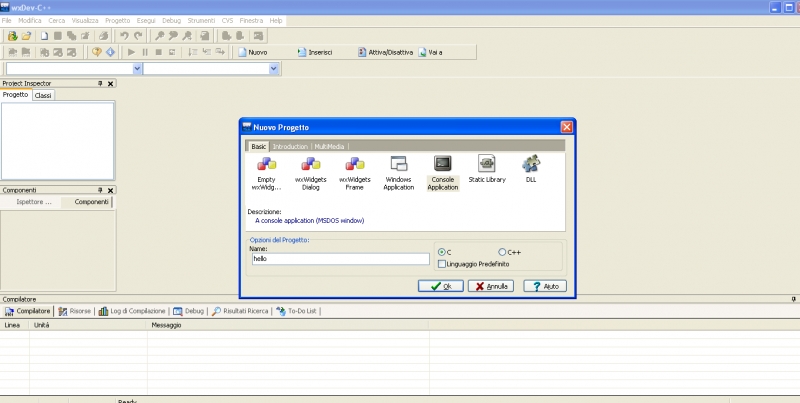
Task: Open the Progetto menu in menu bar
Action: click(x=118, y=21)
